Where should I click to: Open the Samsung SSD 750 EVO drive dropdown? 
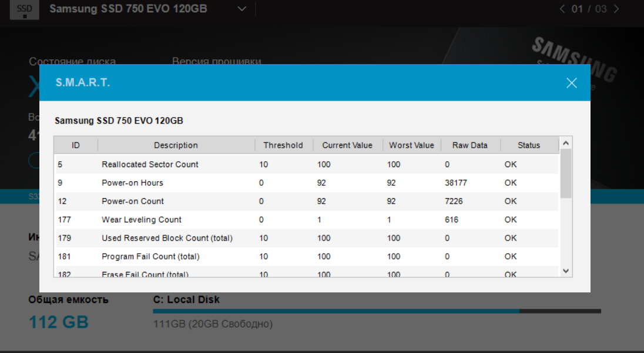[242, 9]
